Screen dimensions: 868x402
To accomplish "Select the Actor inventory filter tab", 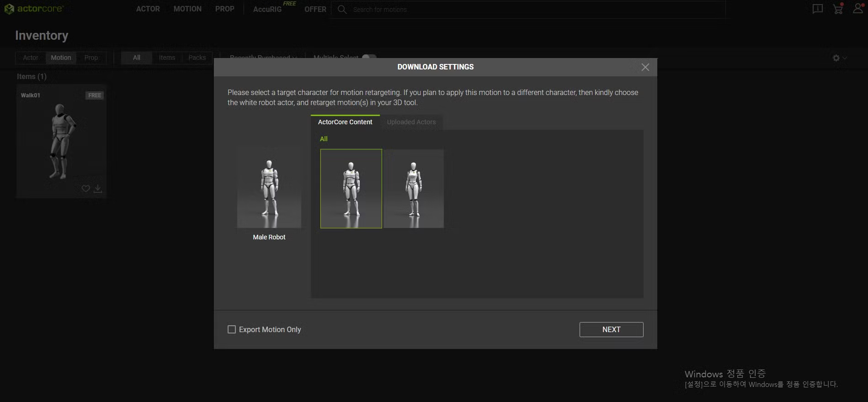I will point(31,58).
